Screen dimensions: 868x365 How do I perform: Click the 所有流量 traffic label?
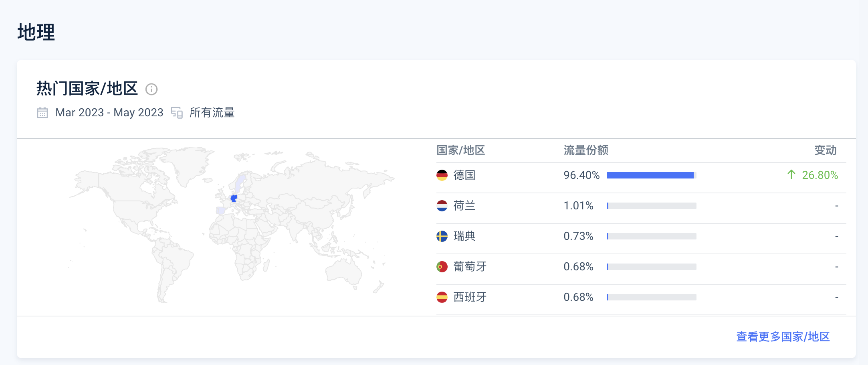point(212,113)
